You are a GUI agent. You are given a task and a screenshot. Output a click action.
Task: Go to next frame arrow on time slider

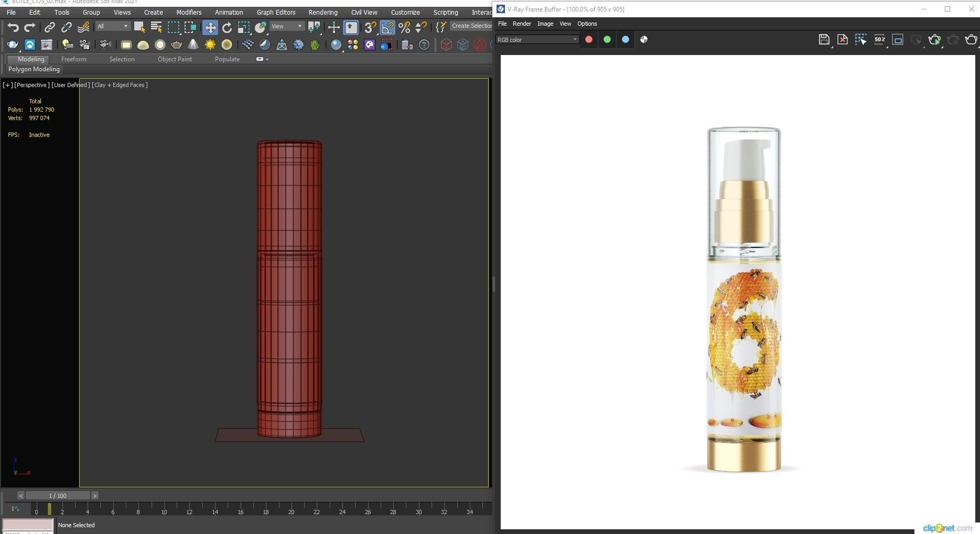point(95,496)
